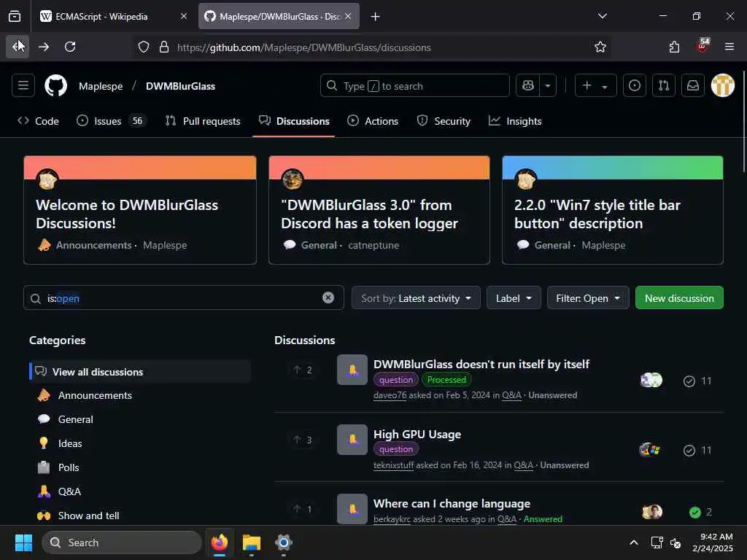Viewport: 747px width, 560px height.
Task: Open user profile avatar menu
Action: coord(723,86)
